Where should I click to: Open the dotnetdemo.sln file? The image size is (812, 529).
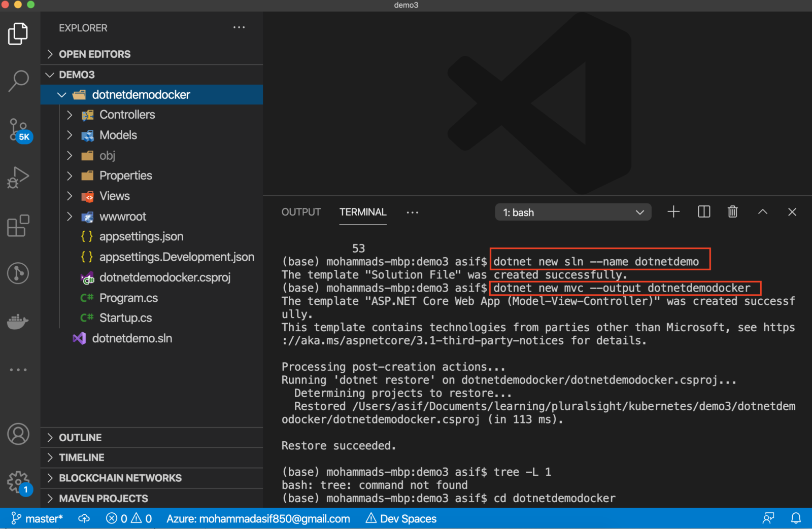coord(132,338)
